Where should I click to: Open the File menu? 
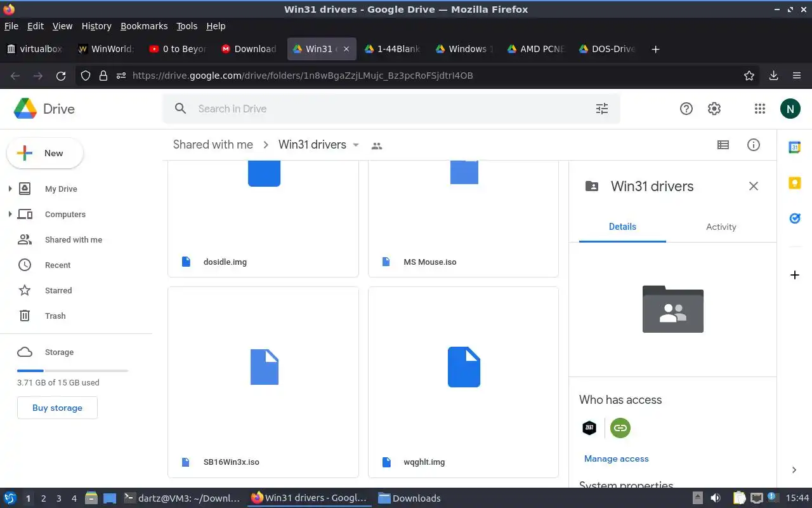tap(11, 26)
